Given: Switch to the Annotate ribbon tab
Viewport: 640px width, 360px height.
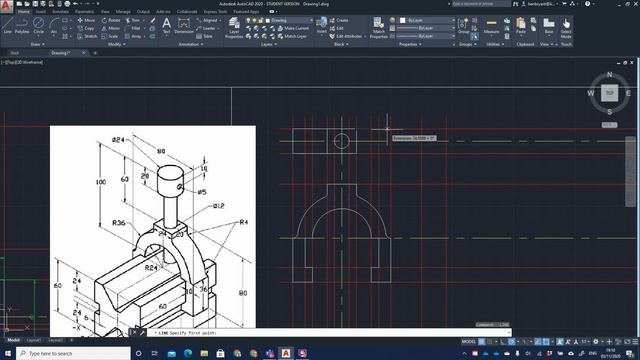Looking at the screenshot, I should click(60, 12).
